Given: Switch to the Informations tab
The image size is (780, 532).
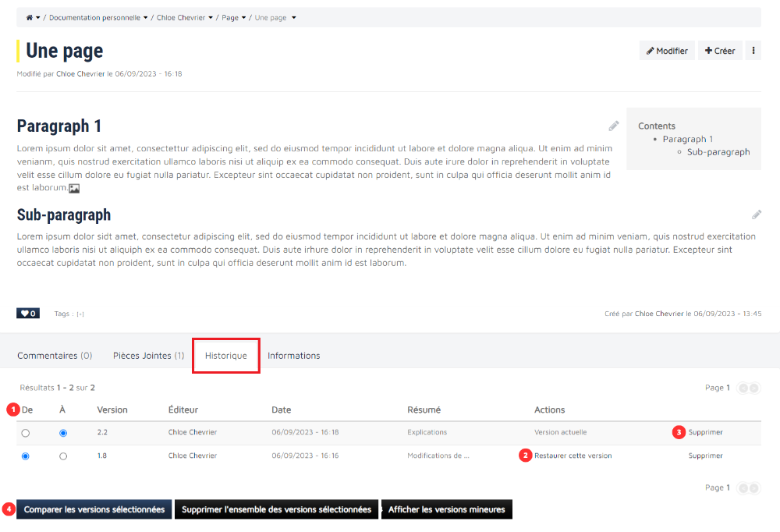Looking at the screenshot, I should pos(293,356).
